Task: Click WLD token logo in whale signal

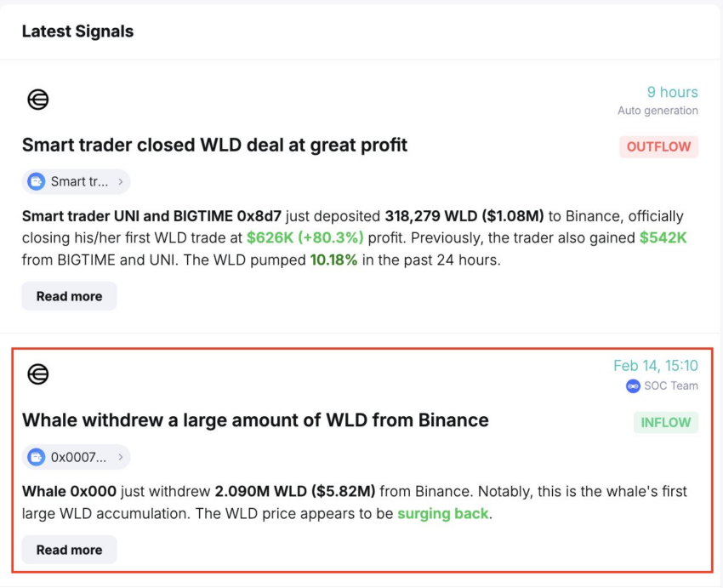Action: 37,374
